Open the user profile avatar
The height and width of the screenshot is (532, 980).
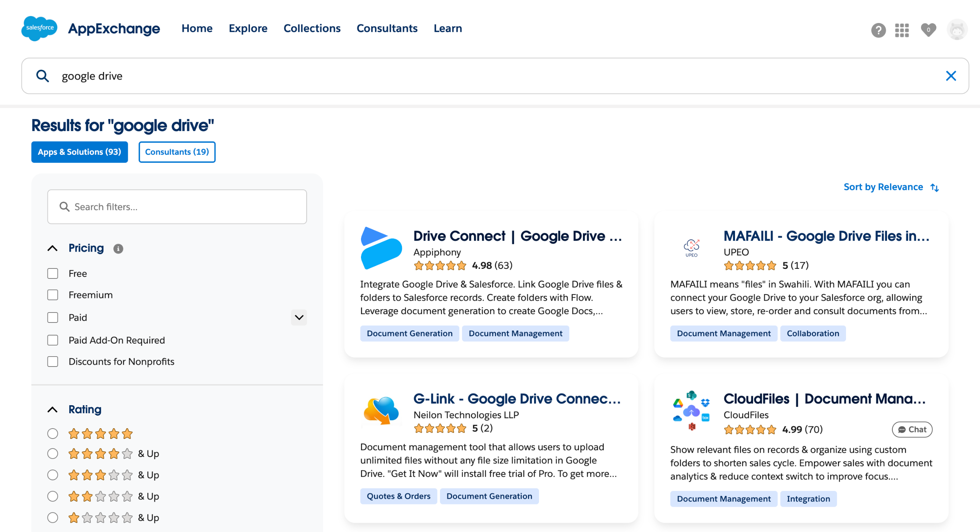point(957,30)
